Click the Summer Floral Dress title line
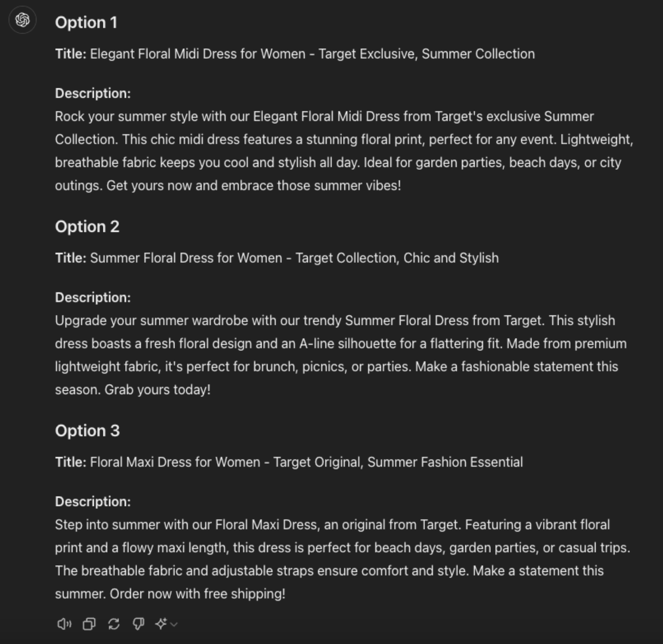 pos(277,258)
